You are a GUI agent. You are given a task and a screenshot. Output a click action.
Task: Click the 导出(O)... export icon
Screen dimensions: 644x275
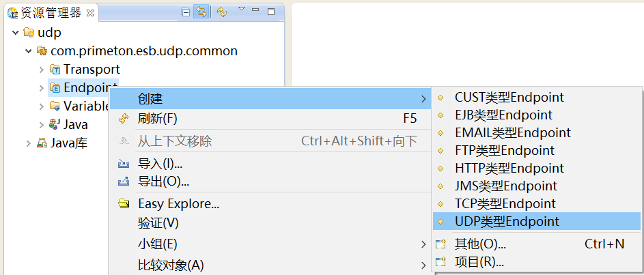tap(124, 182)
